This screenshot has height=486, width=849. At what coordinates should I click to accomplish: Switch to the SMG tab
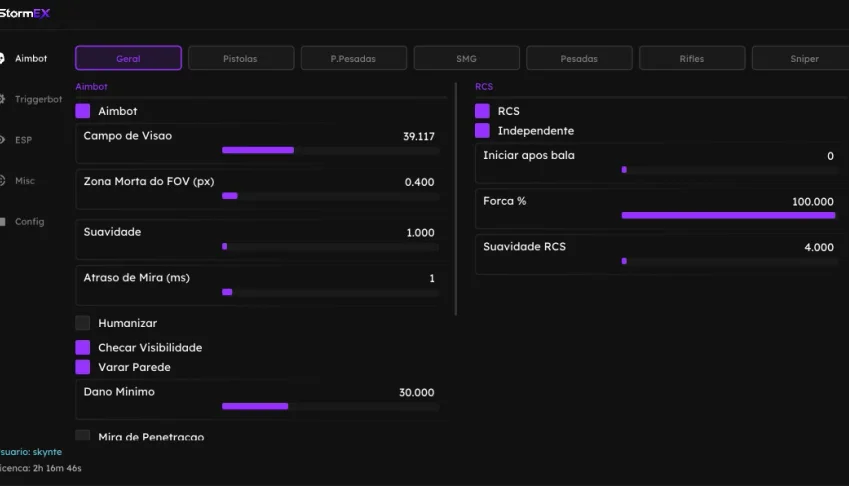(x=466, y=58)
